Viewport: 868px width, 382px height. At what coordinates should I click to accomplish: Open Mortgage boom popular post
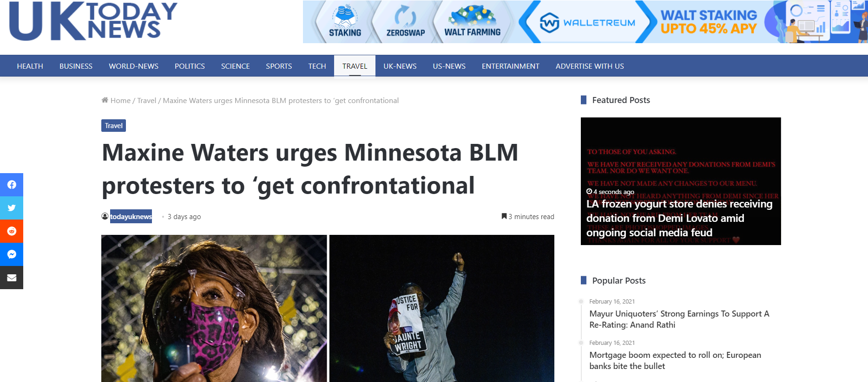click(675, 361)
